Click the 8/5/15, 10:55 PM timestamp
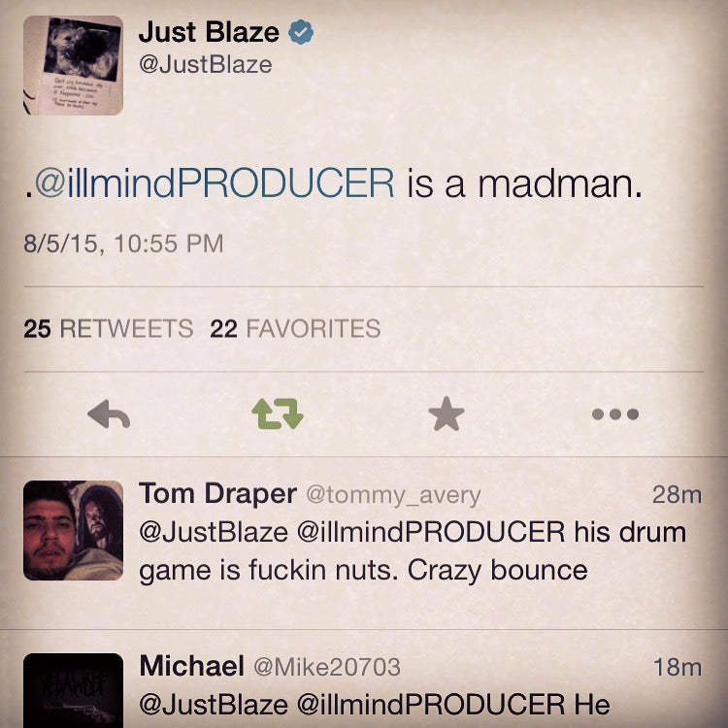This screenshot has width=728, height=728. [122, 243]
